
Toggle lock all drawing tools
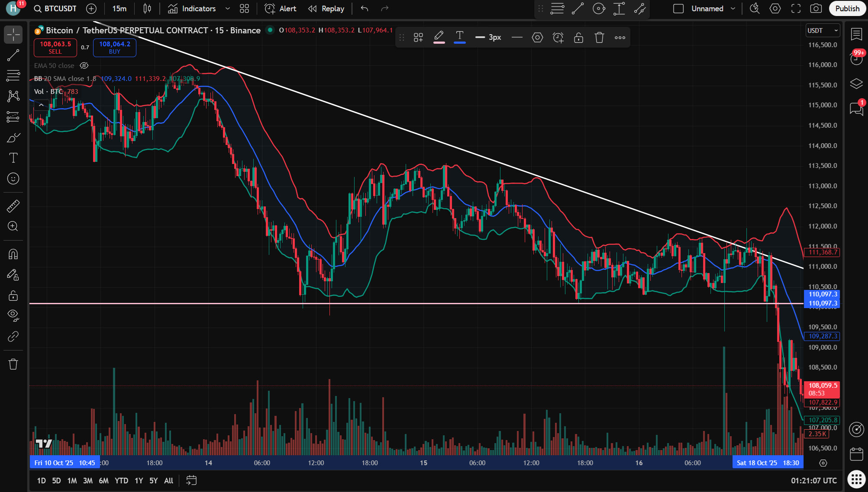tap(13, 296)
